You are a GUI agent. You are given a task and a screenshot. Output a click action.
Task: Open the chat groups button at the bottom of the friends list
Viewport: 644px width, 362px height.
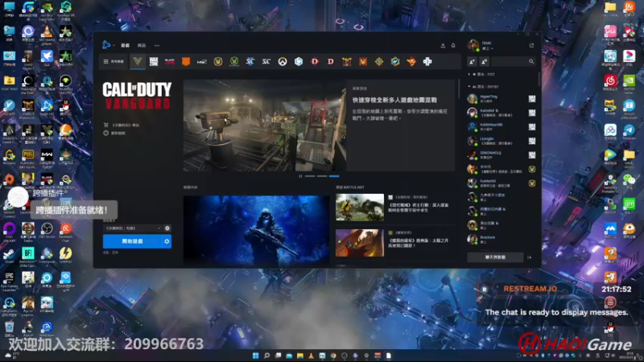coord(495,257)
